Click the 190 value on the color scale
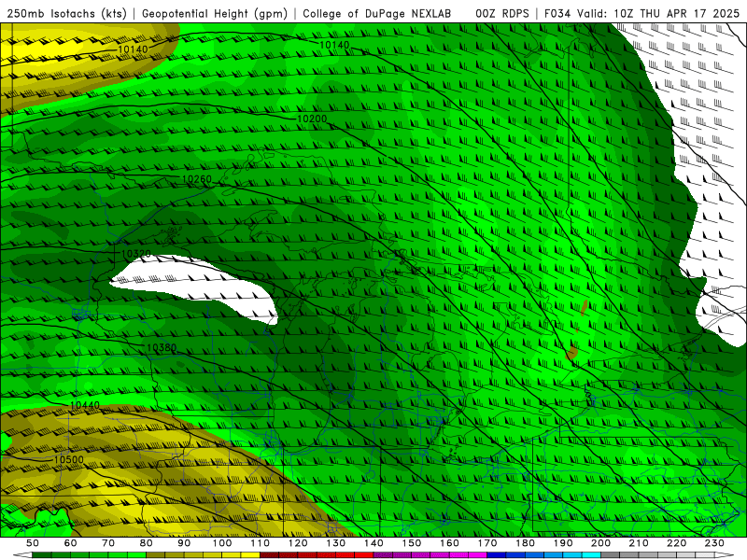Image resolution: width=747 pixels, height=560 pixels. tap(563, 543)
